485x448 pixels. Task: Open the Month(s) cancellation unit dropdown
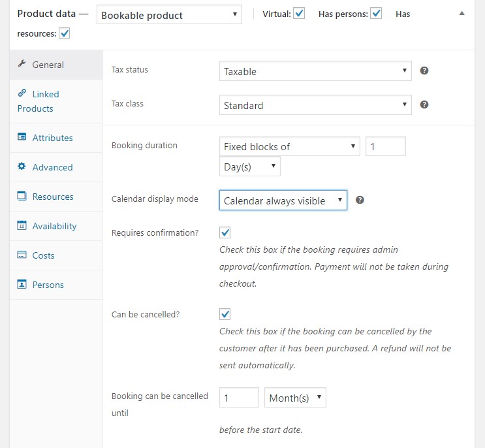tap(295, 398)
